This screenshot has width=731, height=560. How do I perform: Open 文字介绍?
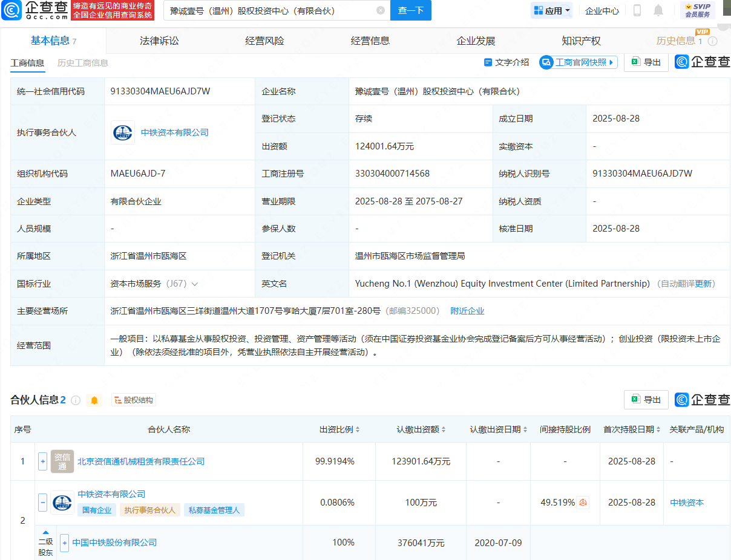(506, 62)
